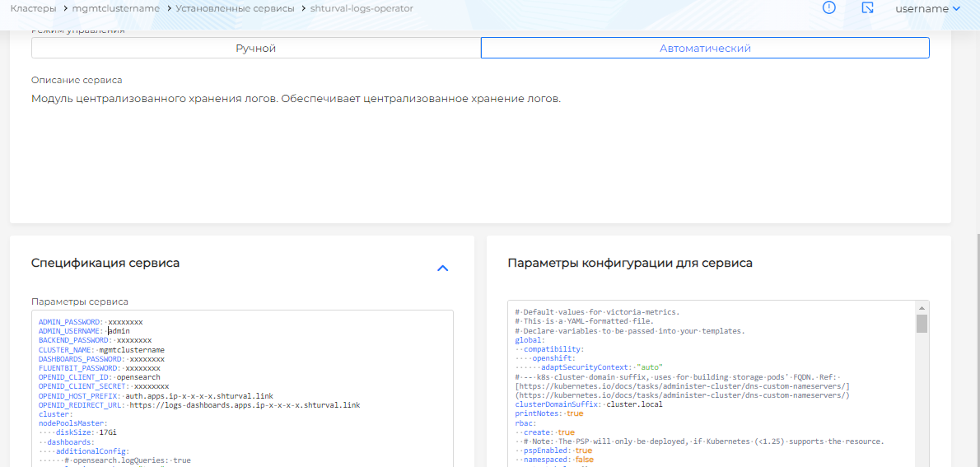Click additionalConfig: line in editor
This screenshot has height=467, width=980.
(84, 451)
